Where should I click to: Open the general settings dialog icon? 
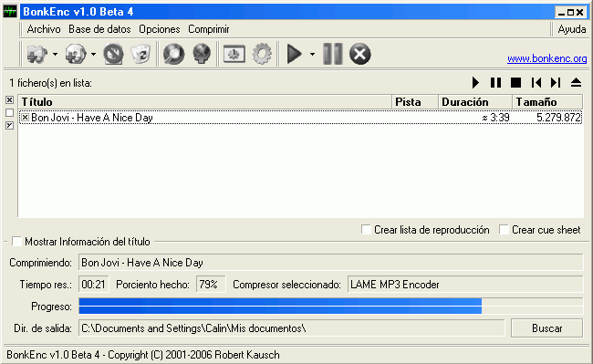click(234, 54)
